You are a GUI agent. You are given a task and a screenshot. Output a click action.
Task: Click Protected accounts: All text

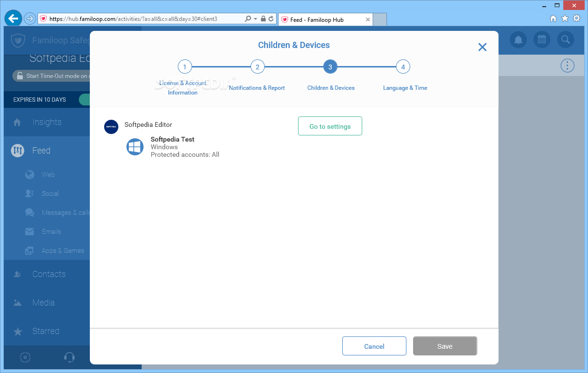click(x=185, y=154)
